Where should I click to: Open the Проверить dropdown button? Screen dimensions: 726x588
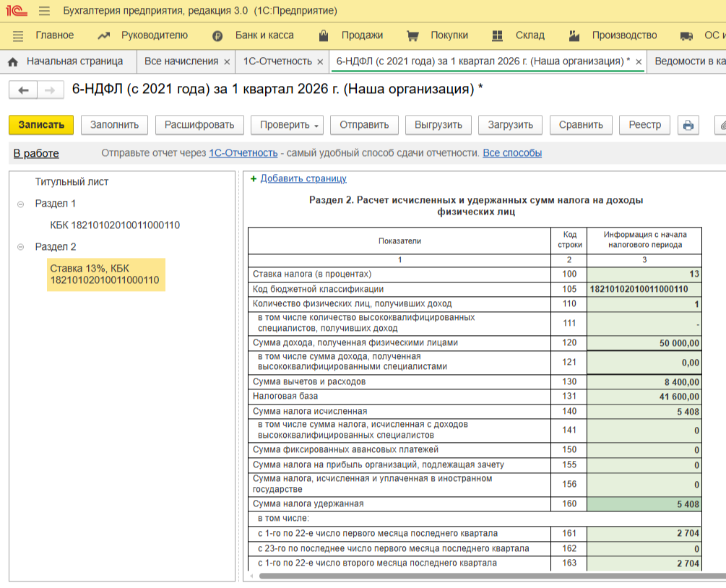(290, 125)
